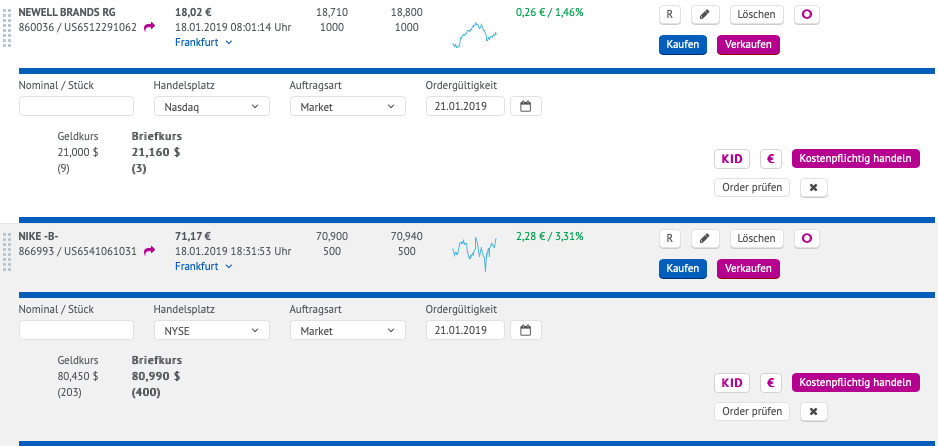Open calendar picker for Newell Brands order validity
The width and height of the screenshot is (938, 446).
526,106
